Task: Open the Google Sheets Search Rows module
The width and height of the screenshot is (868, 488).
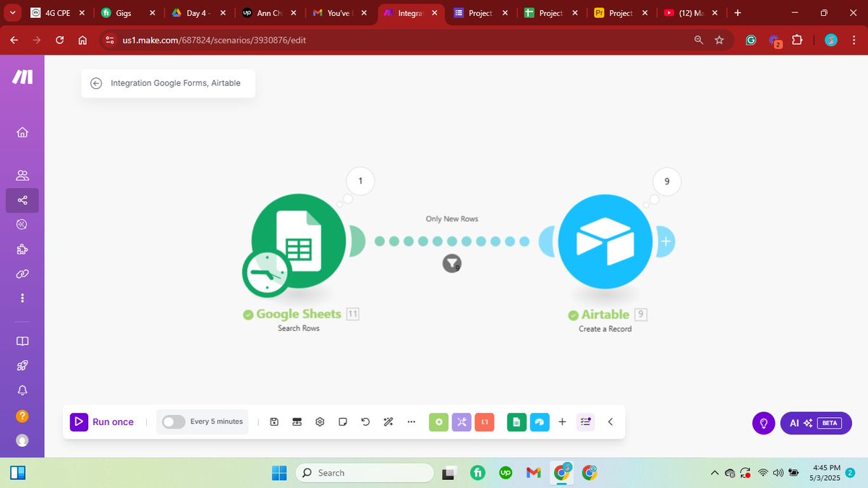Action: pyautogui.click(x=298, y=241)
